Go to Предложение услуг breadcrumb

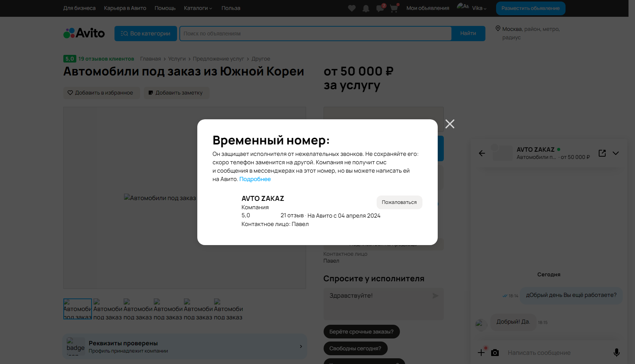(218, 59)
